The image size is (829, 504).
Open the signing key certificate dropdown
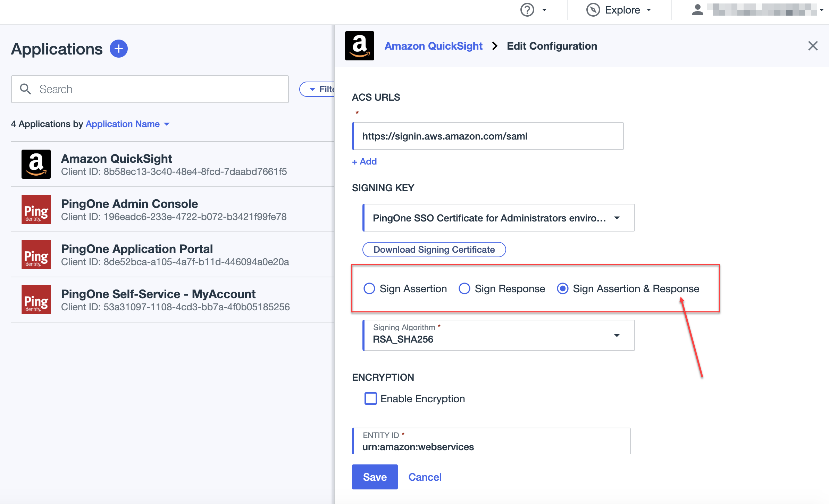click(499, 218)
